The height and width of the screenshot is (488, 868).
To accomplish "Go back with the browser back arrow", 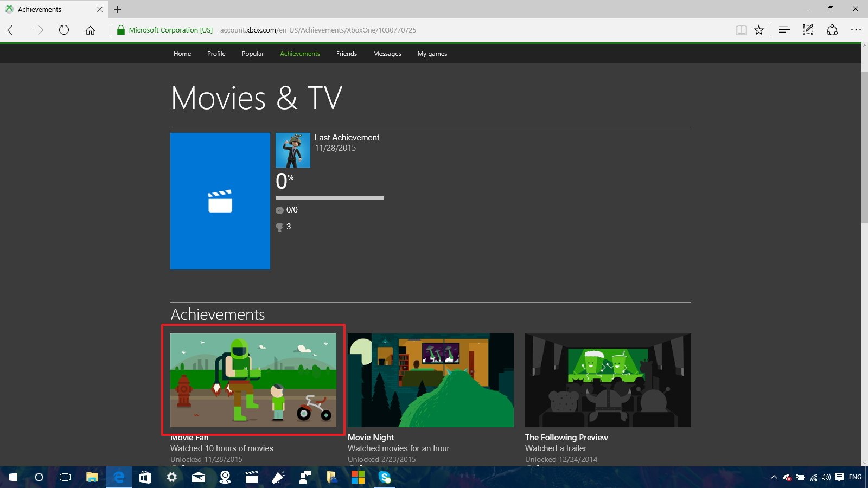I will pyautogui.click(x=12, y=30).
